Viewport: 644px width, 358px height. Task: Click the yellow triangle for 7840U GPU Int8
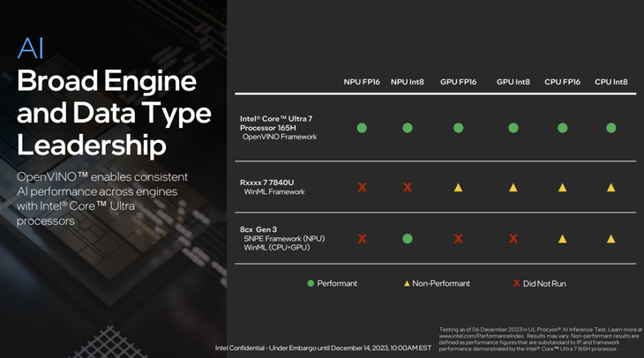pos(513,188)
